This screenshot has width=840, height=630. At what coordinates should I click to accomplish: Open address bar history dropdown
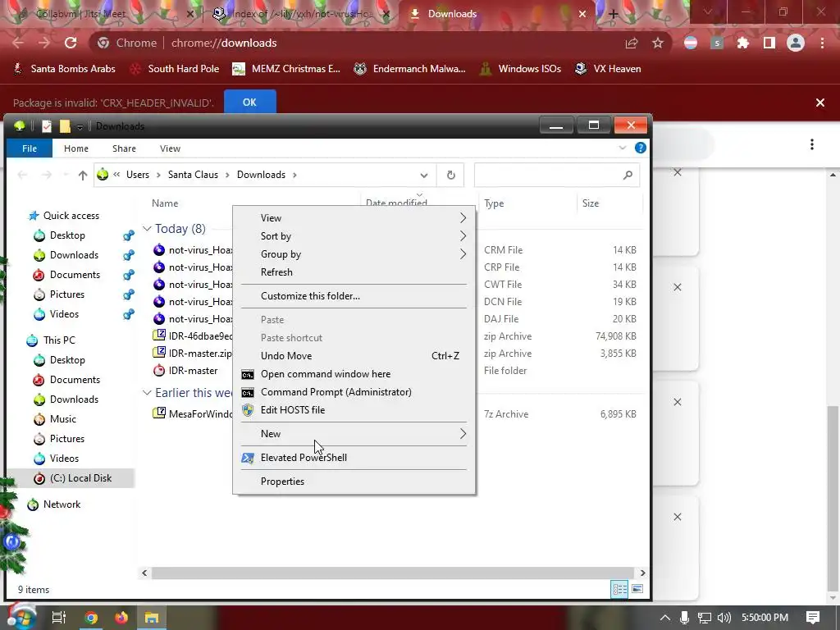click(424, 176)
